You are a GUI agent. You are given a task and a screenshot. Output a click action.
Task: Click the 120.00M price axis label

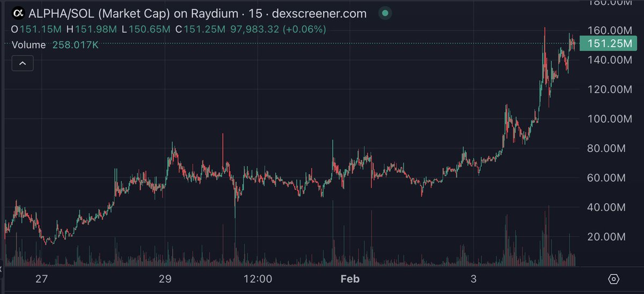click(610, 90)
